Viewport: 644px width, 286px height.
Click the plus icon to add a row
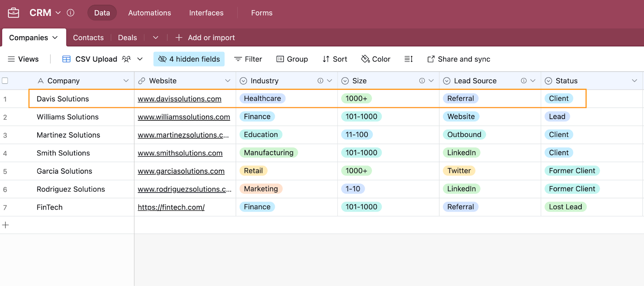[x=6, y=225]
